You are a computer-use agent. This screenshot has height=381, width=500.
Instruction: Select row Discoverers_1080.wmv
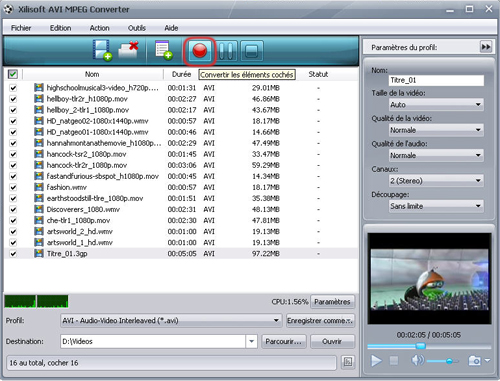pos(181,209)
